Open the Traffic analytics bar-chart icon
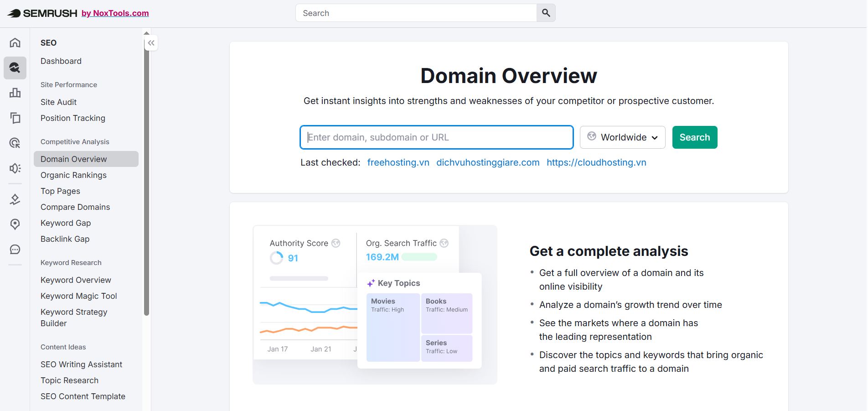868x411 pixels. pyautogui.click(x=15, y=93)
